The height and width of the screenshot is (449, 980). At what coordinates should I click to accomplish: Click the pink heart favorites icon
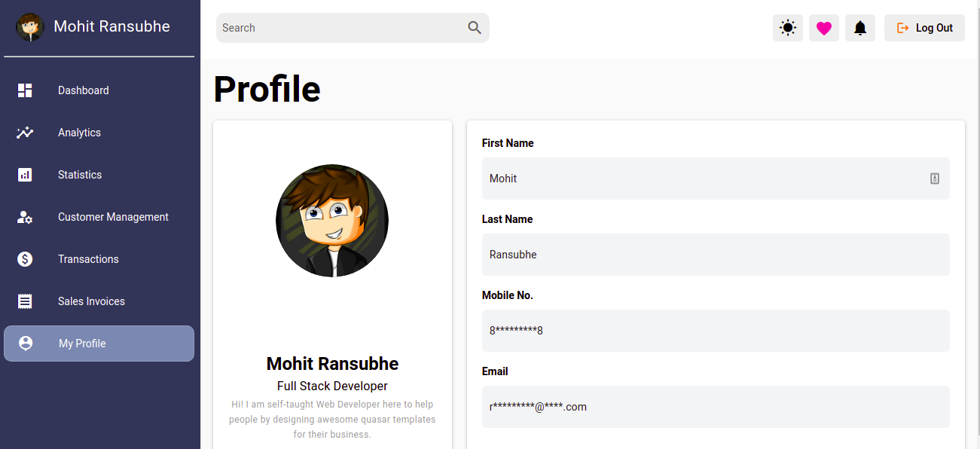824,28
